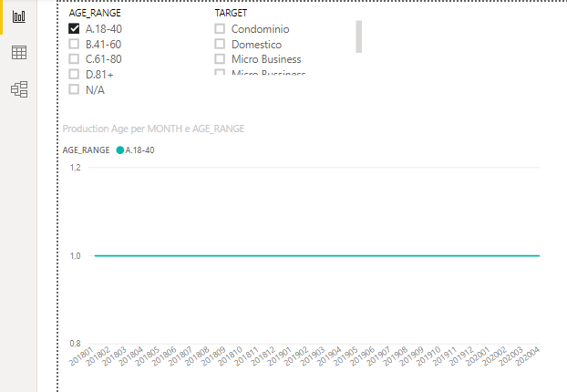The image size is (567, 392).
Task: Click the 1,2 y-axis value
Action: click(76, 168)
